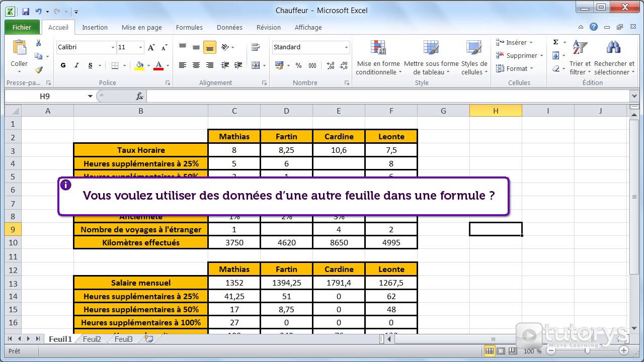Open Mettre sous forme de tableau
The width and height of the screenshot is (644, 362).
[431, 57]
